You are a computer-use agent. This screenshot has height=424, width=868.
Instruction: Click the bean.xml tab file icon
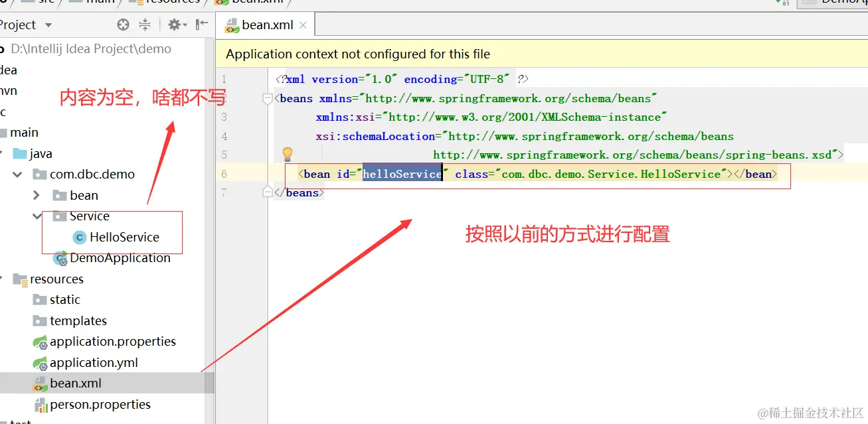pyautogui.click(x=232, y=26)
